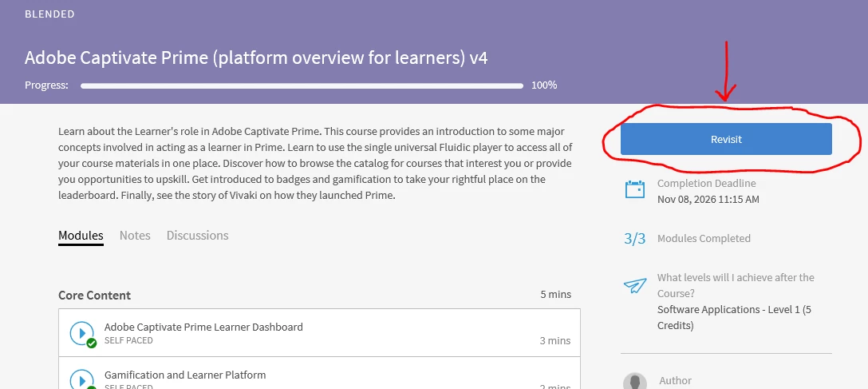Play Adobe Captivate Prime Learner Dashboard module icon
Image resolution: width=868 pixels, height=389 pixels.
82,333
